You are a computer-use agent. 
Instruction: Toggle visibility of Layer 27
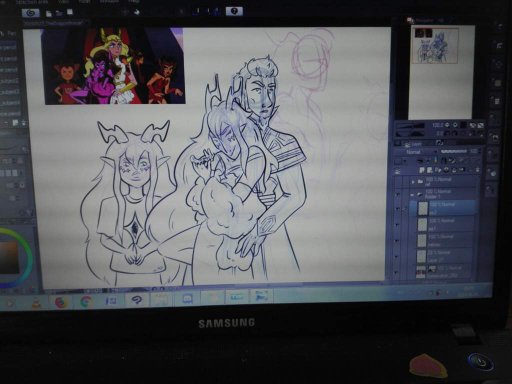[397, 256]
